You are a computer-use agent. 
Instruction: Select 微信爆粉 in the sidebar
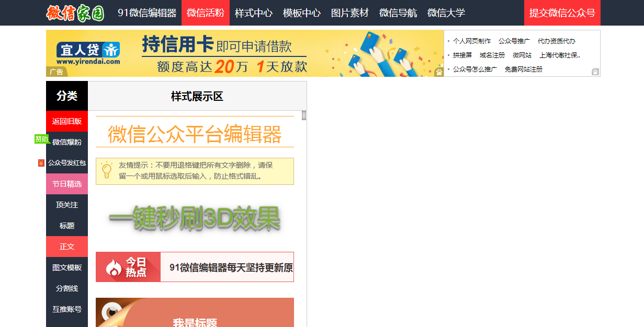(x=67, y=142)
